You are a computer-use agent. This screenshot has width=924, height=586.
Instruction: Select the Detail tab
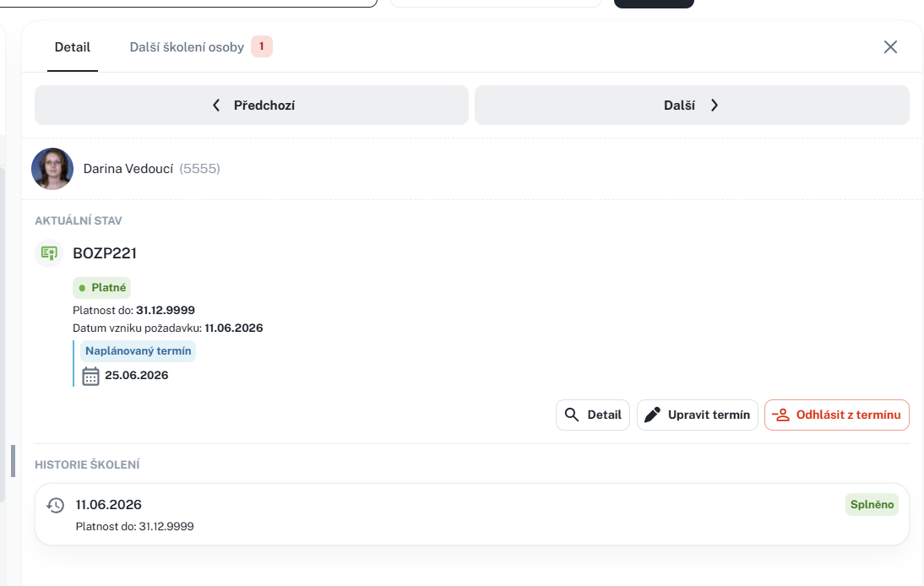pyautogui.click(x=73, y=47)
